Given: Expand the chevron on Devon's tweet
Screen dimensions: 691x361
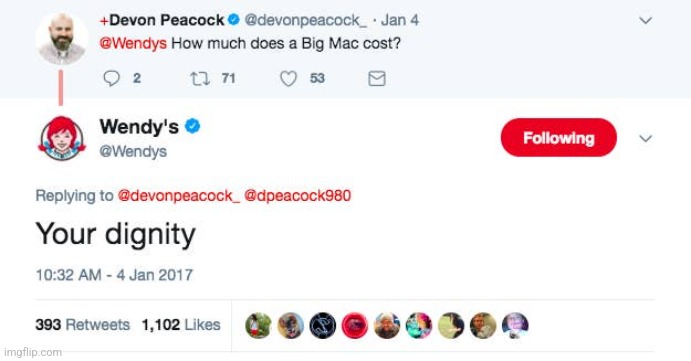Looking at the screenshot, I should (x=645, y=20).
